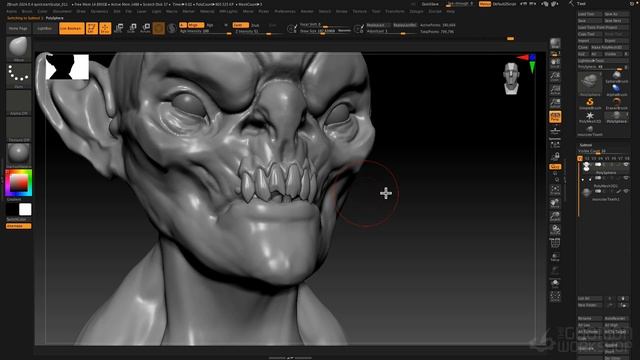Toggle the orange Alternate button
This screenshot has width=640, height=360.
click(x=18, y=226)
